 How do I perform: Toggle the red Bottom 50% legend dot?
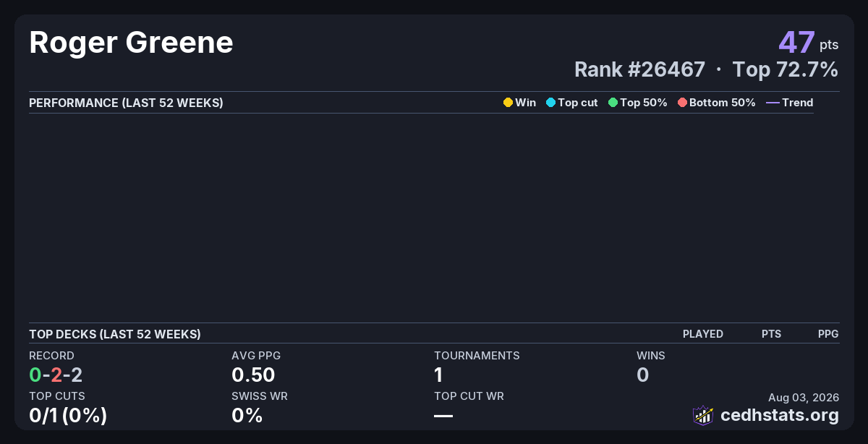(682, 103)
